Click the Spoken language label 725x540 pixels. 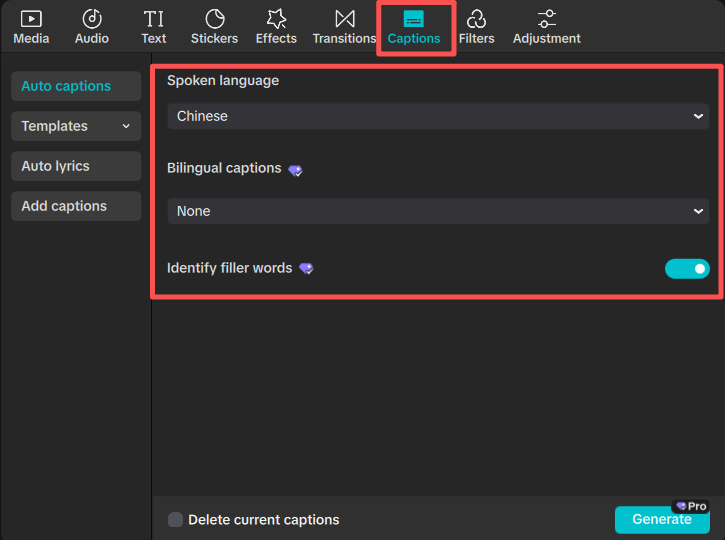223,80
